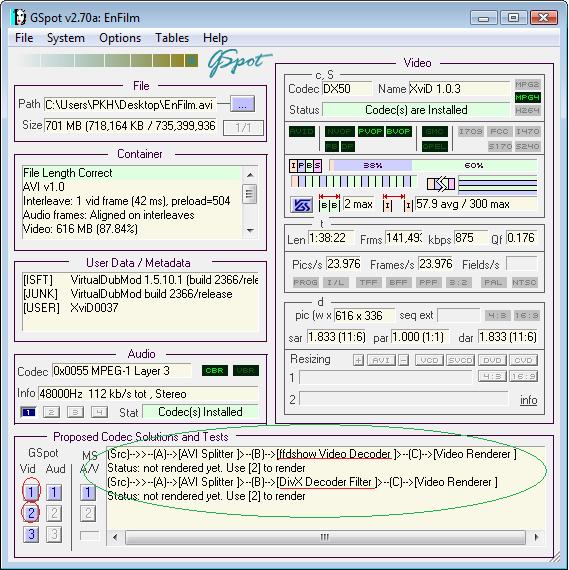Click the 16:9 indicator beside seq ext
The image size is (569, 570).
tap(526, 316)
